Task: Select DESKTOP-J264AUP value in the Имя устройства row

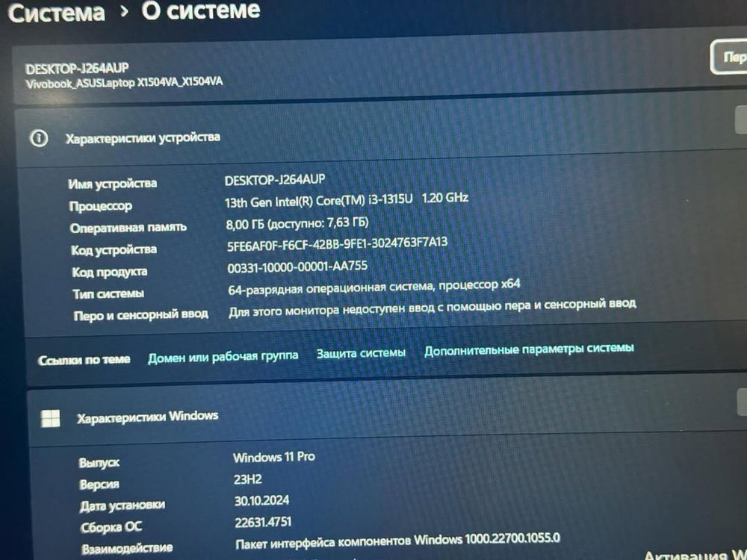Action: [x=275, y=180]
